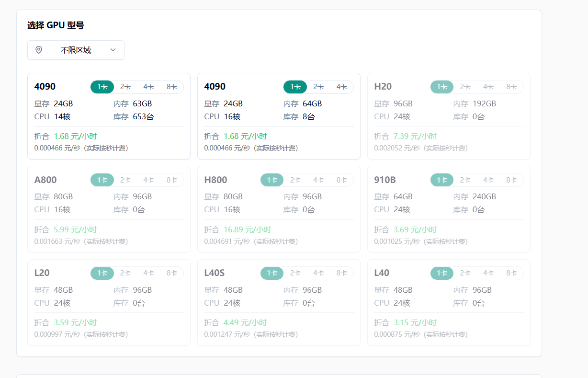588x378 pixels.
Task: Select 8卡 for the L40 GPU
Action: [x=512, y=273]
